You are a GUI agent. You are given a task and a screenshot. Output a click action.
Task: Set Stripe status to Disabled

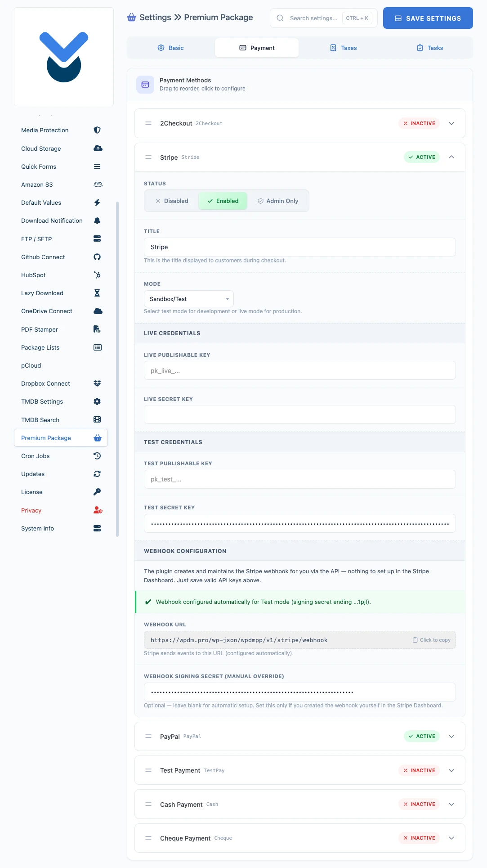click(172, 201)
